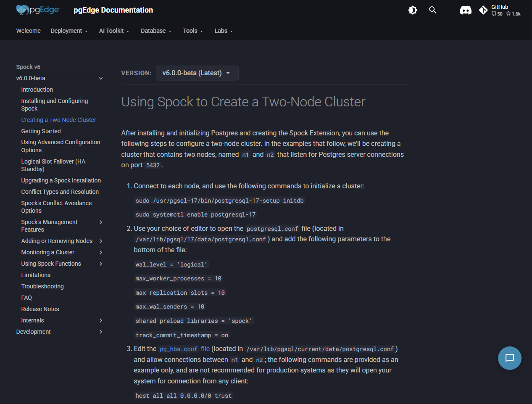Go to the Welcome tab
Image resolution: width=532 pixels, height=404 pixels.
tap(29, 31)
